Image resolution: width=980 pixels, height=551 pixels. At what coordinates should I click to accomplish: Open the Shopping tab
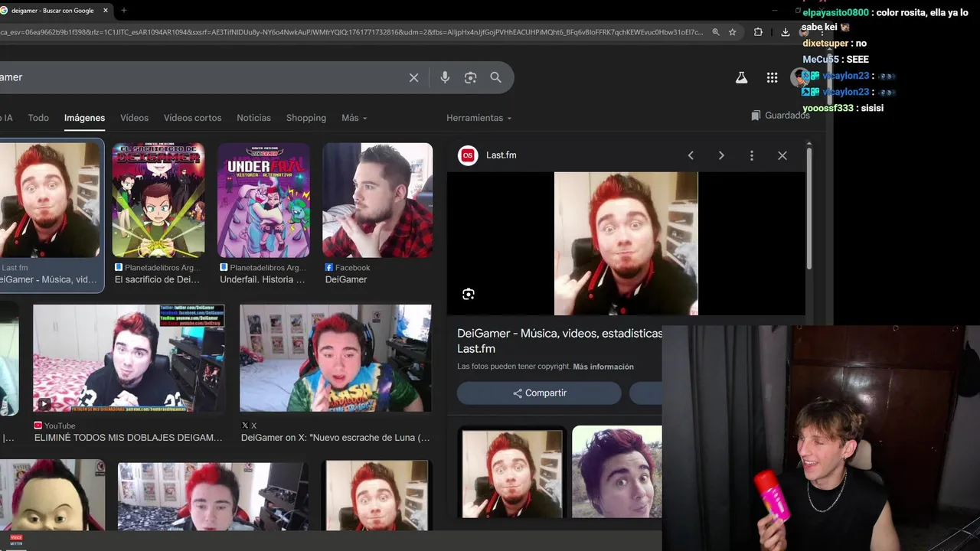[306, 118]
